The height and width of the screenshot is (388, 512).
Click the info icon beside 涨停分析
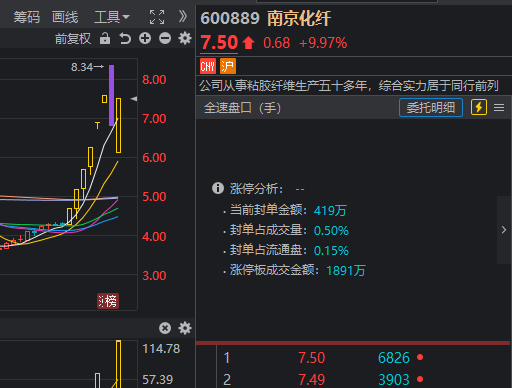click(218, 188)
